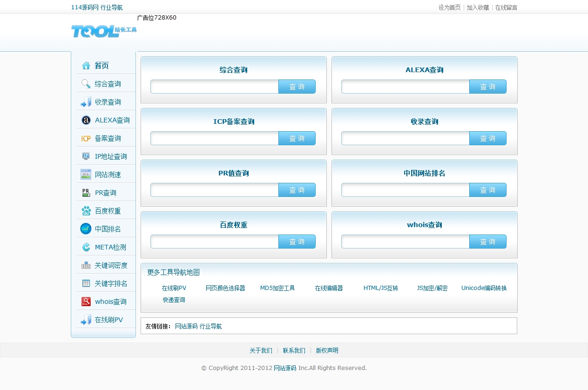
Task: Click 查询 button under 百度权重 panel
Action: 297,242
